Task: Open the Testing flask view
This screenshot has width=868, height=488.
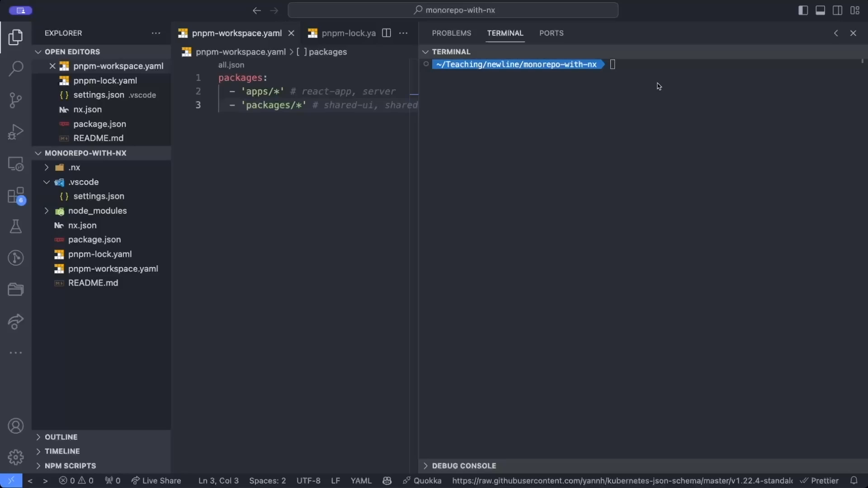Action: pyautogui.click(x=16, y=226)
